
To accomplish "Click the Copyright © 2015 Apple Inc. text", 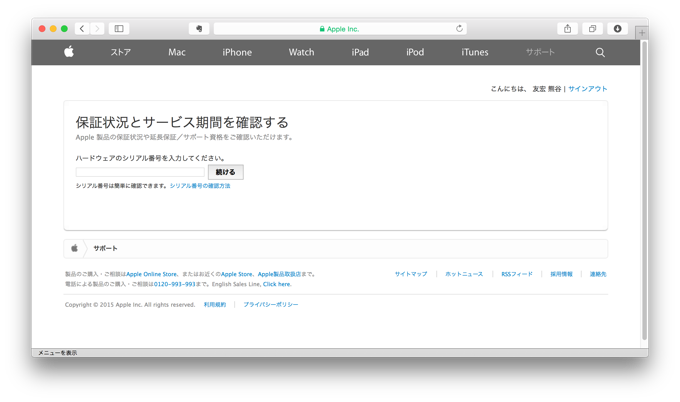I will 130,304.
